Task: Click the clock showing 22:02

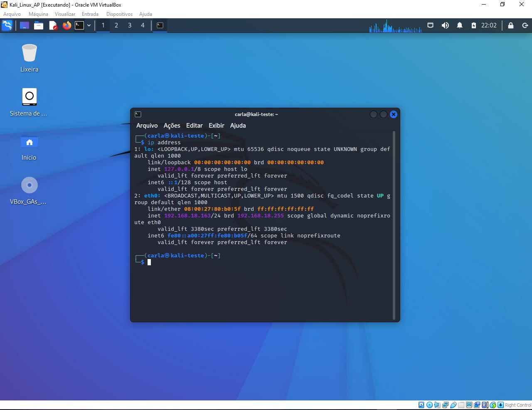Action: pyautogui.click(x=489, y=25)
